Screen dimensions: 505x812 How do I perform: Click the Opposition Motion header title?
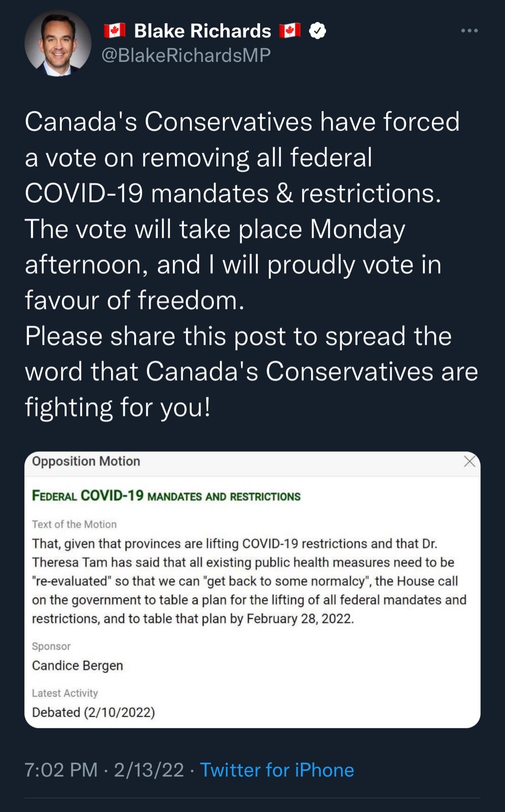[x=86, y=461]
